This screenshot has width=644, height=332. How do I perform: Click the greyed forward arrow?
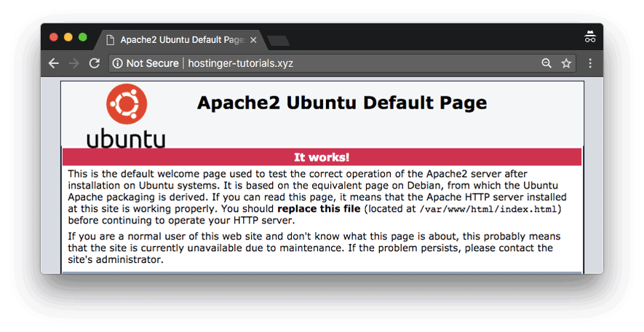(x=74, y=63)
